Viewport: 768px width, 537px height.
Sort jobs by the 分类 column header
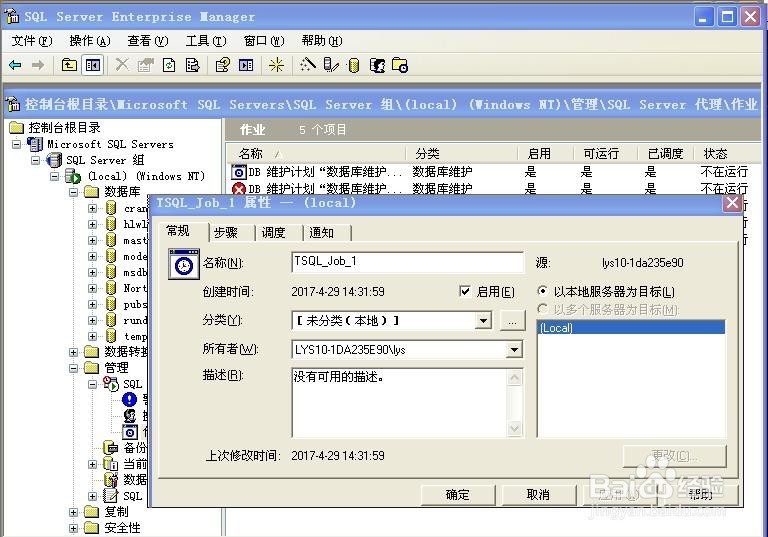tap(462, 154)
